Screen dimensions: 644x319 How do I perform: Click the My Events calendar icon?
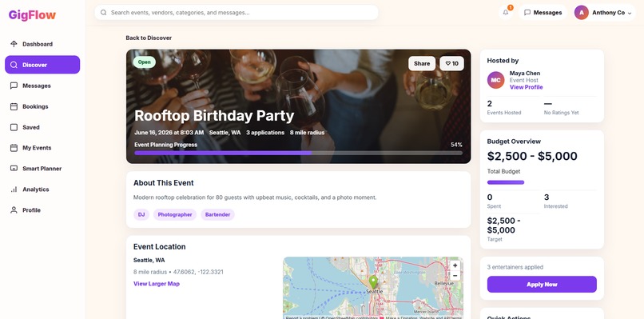14,148
